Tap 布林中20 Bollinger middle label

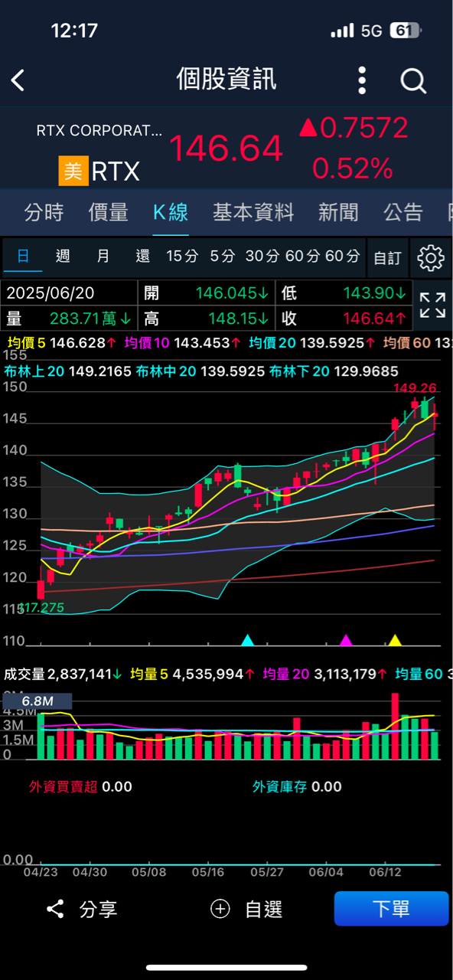(165, 371)
